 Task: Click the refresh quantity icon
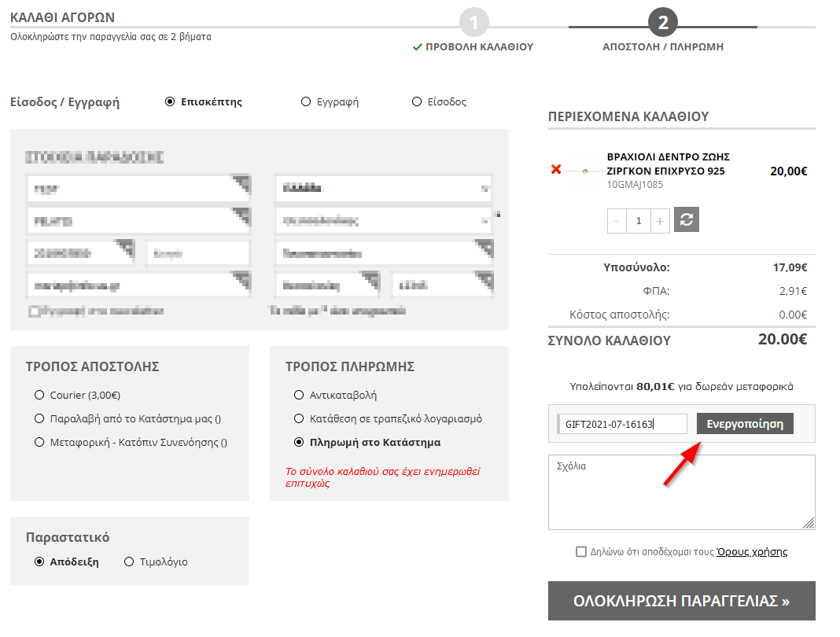(x=687, y=221)
